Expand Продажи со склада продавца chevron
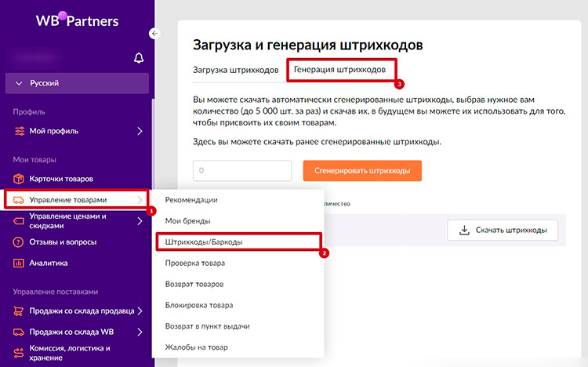This screenshot has height=367, width=588. tap(140, 311)
